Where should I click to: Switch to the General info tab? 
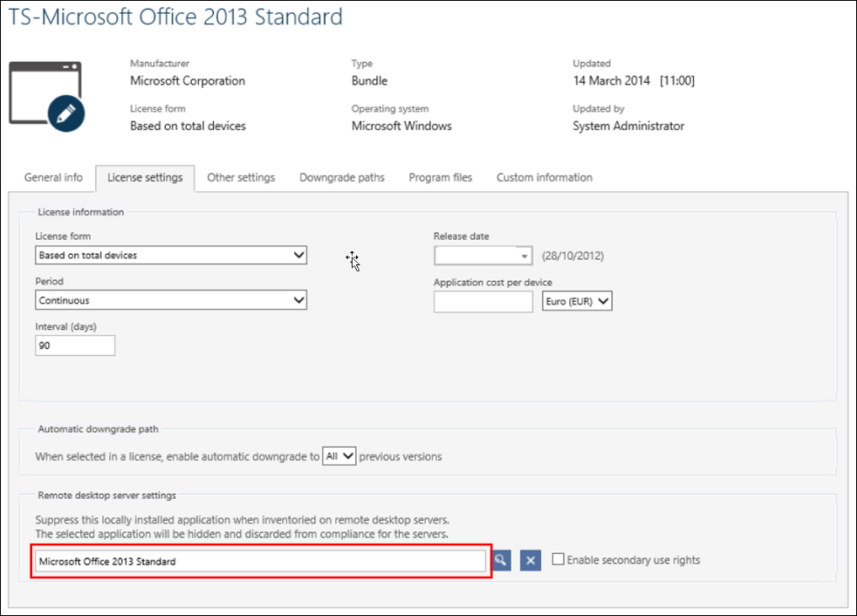tap(53, 177)
